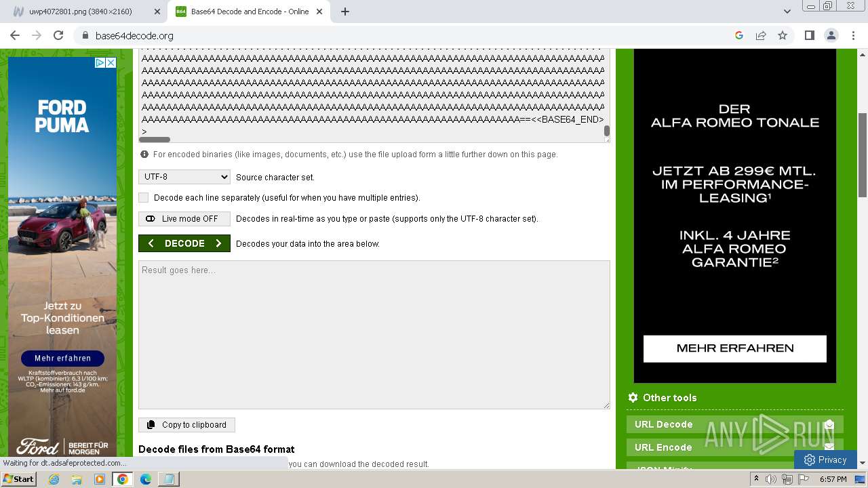Expand the tab search chevron
This screenshot has height=488, width=868.
point(787,12)
